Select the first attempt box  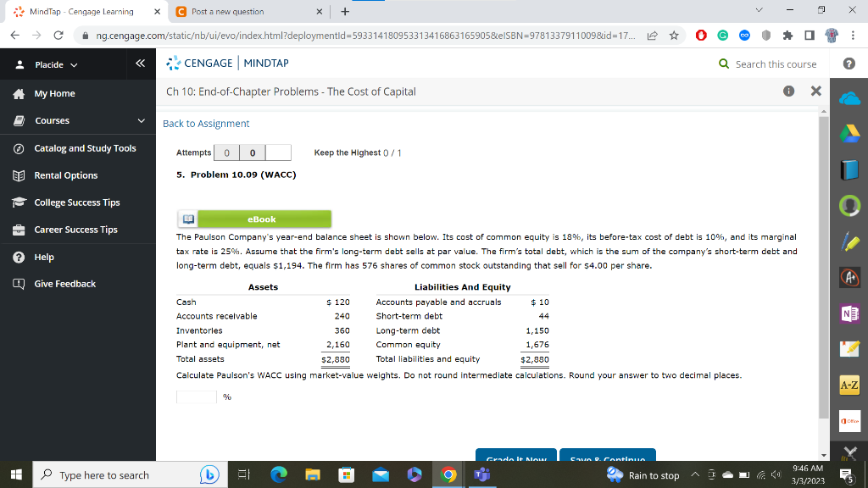tap(226, 152)
